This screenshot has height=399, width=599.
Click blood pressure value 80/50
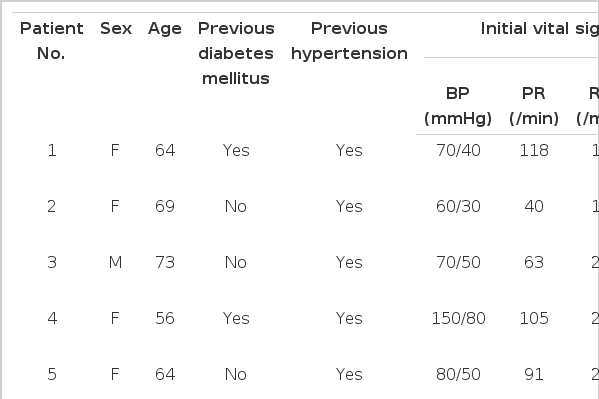(x=458, y=375)
